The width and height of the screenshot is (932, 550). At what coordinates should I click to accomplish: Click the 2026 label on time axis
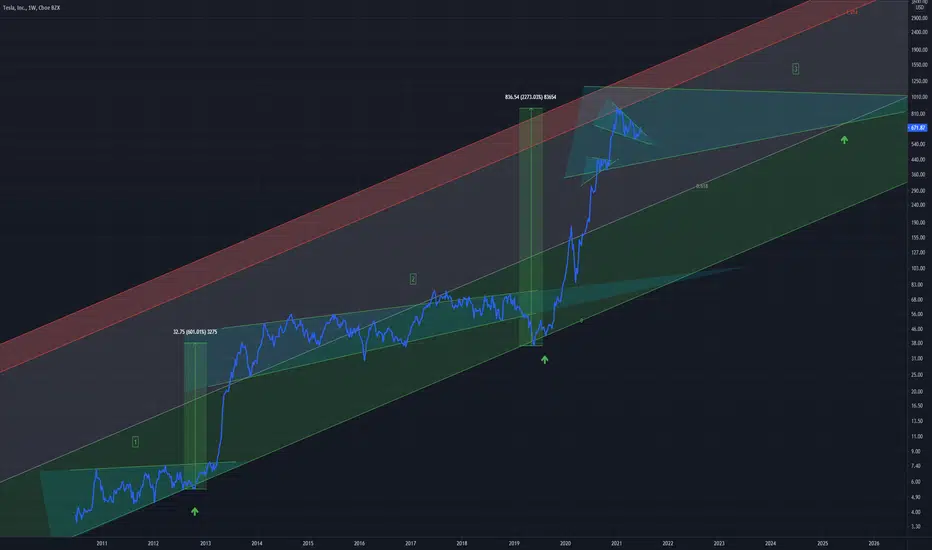(874, 543)
